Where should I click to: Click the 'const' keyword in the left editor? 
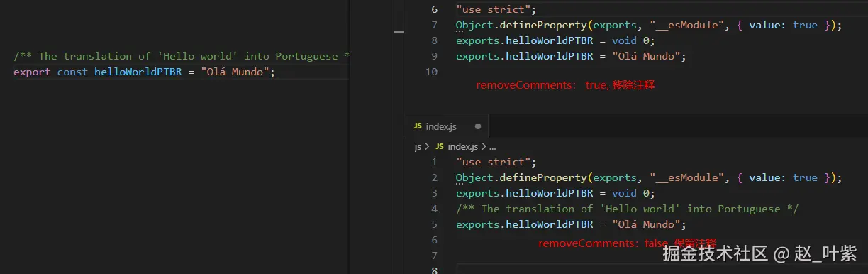[x=72, y=72]
